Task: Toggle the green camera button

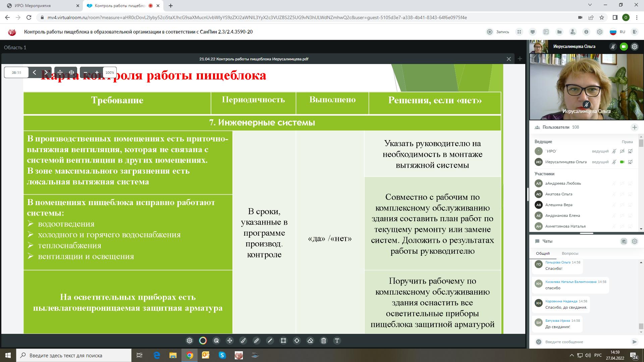Action: pyautogui.click(x=624, y=47)
